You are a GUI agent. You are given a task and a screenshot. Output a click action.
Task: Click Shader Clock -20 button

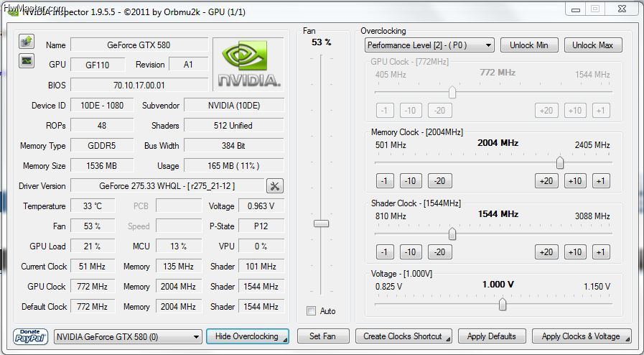(440, 252)
